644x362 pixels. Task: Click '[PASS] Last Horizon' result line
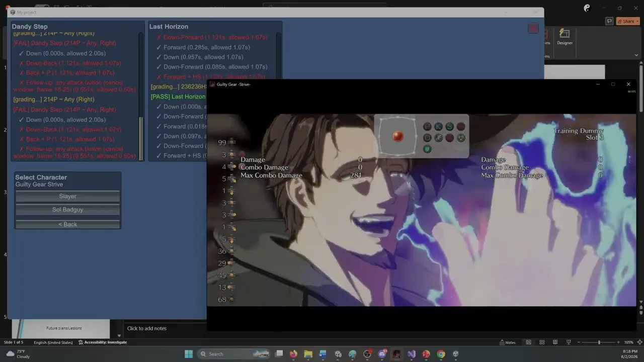click(178, 97)
